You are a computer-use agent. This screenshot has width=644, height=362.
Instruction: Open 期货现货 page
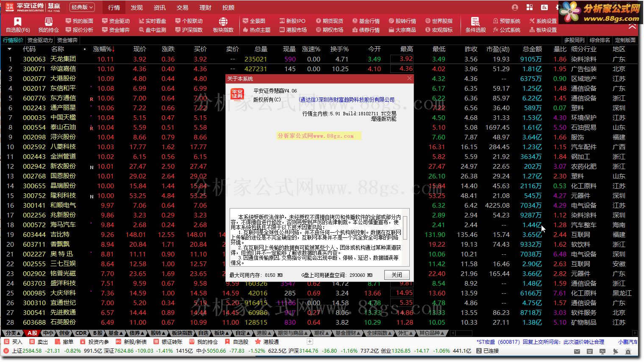click(329, 21)
